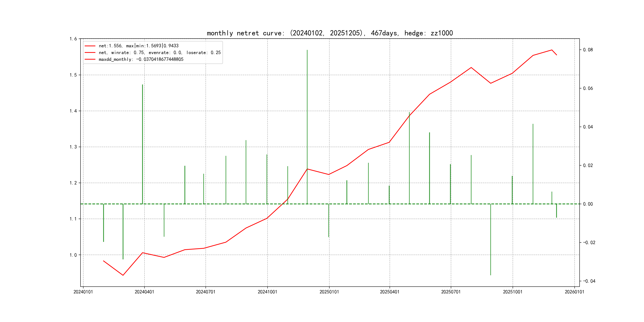Click the 20260101 x-axis date label
This screenshot has width=644, height=322.
574,292
